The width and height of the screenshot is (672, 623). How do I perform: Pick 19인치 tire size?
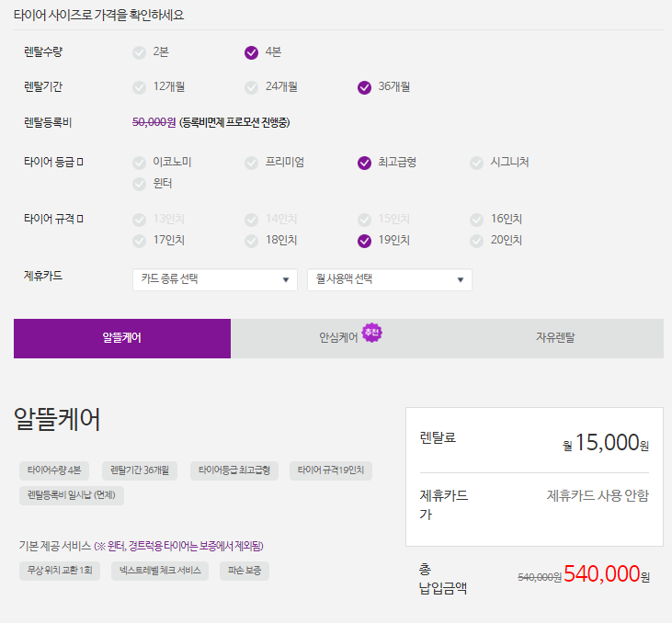(383, 241)
